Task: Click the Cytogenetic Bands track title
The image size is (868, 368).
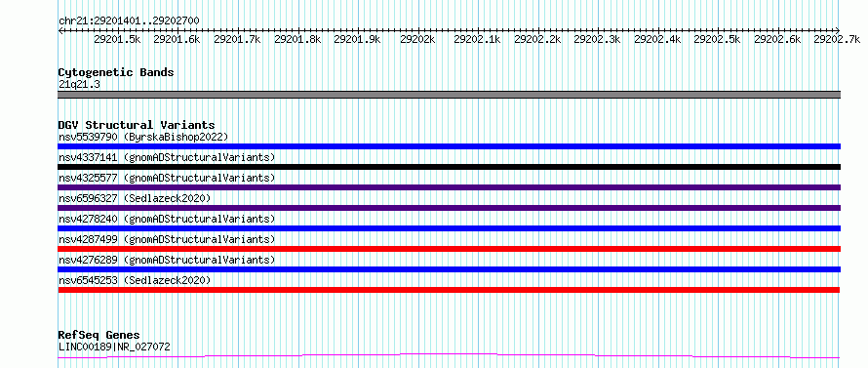Action: pyautogui.click(x=116, y=72)
